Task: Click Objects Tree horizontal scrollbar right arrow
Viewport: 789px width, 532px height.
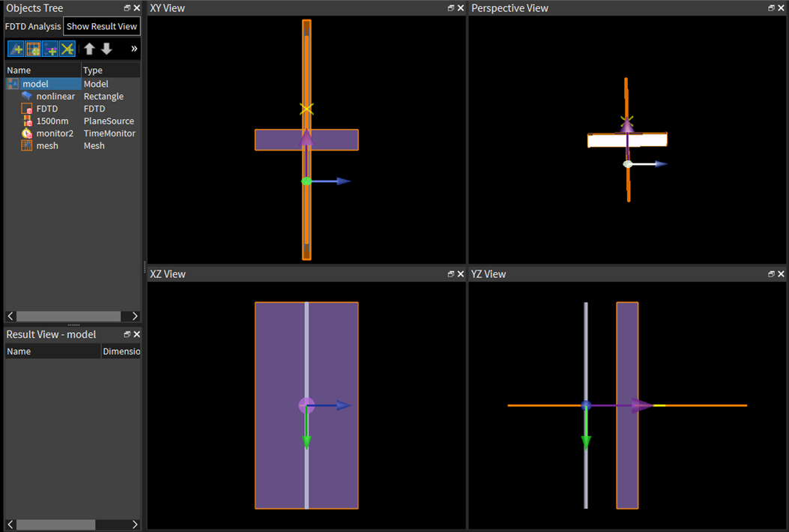Action: pyautogui.click(x=134, y=316)
